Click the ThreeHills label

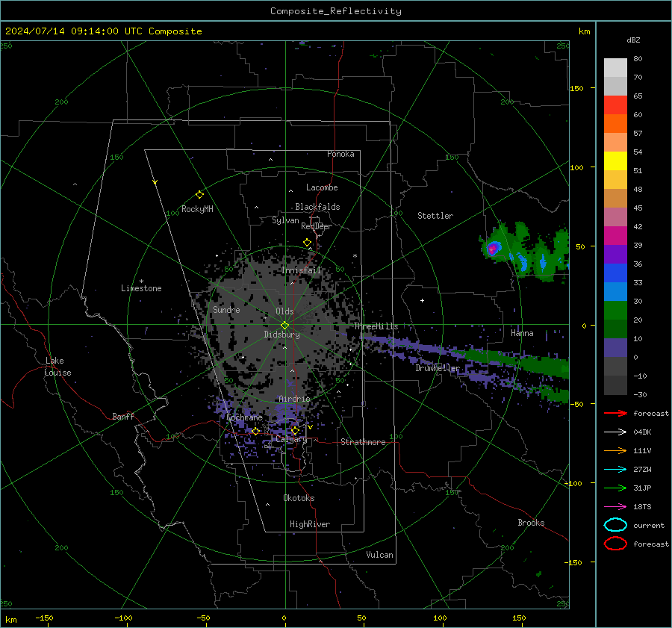coord(376,326)
